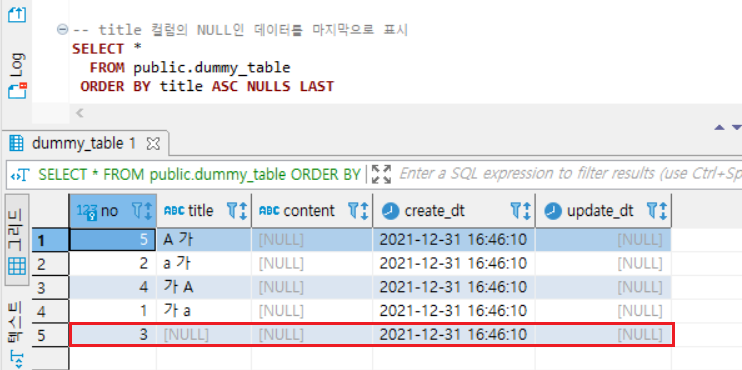Viewport: 742px width, 370px height.
Task: Click the title cell '가 A'
Action: pyautogui.click(x=204, y=287)
